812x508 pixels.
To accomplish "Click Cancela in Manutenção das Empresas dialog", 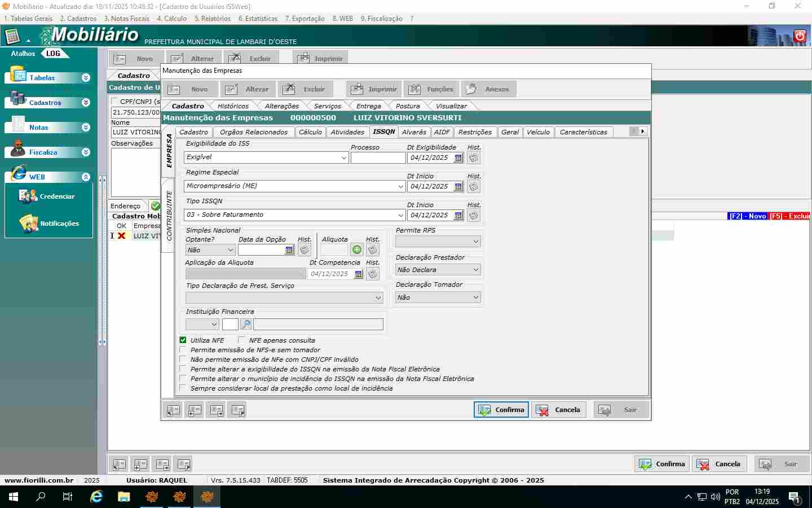I will click(558, 410).
